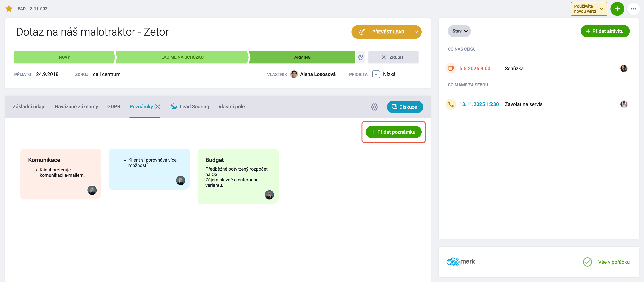Click the X icon on the Zrušit button

pos(384,57)
